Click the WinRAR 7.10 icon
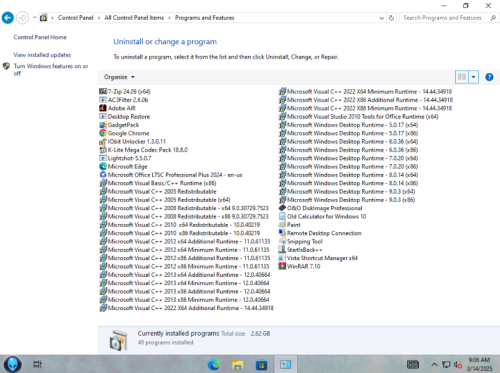500x373 pixels. coord(282,266)
